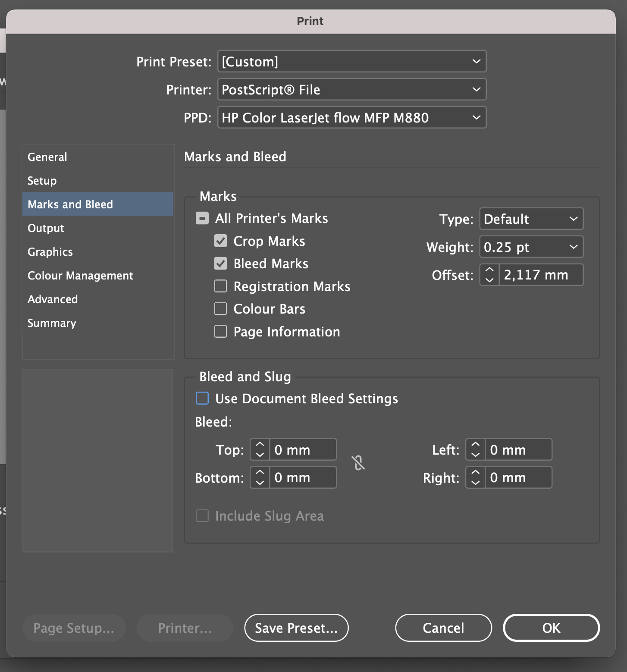Click Bottom bleed stepper arrows
The width and height of the screenshot is (627, 672).
coord(260,477)
